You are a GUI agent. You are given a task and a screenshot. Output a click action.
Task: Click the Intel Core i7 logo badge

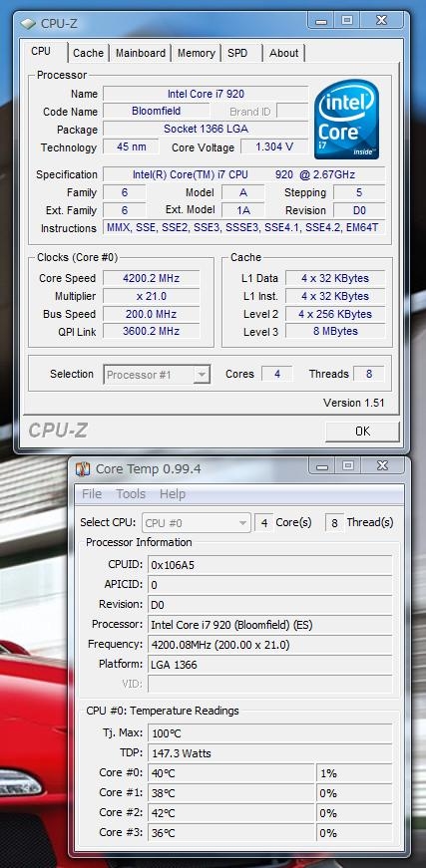(x=346, y=119)
